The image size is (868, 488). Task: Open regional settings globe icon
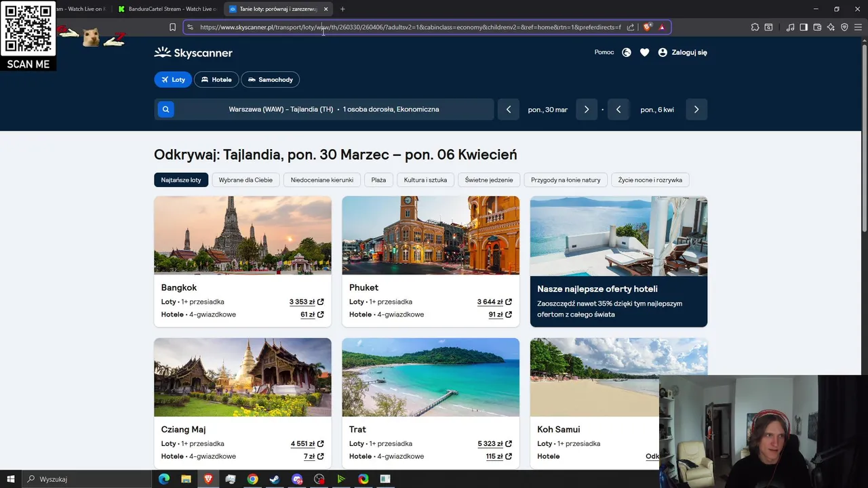click(627, 52)
